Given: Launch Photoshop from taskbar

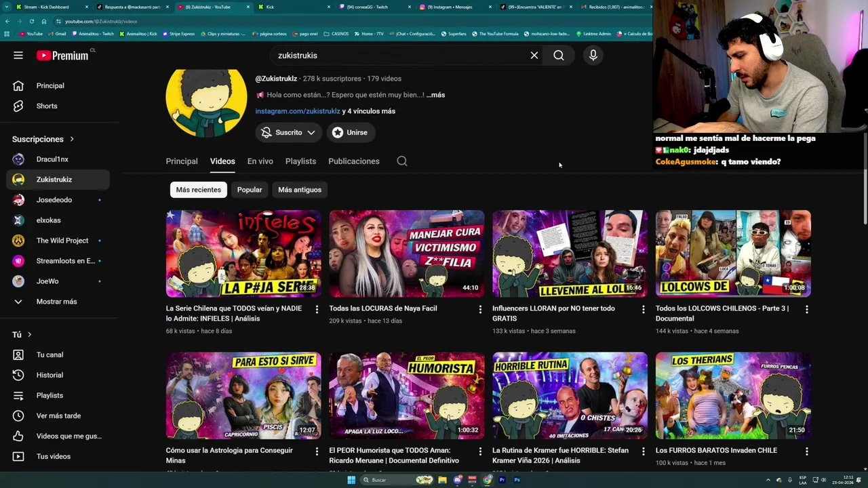Looking at the screenshot, I should [517, 480].
